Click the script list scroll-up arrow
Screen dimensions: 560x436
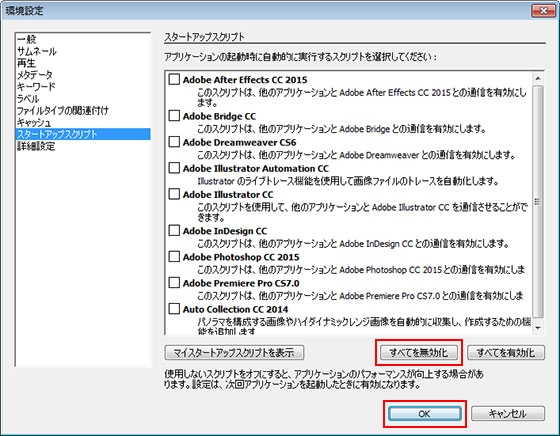(x=538, y=78)
